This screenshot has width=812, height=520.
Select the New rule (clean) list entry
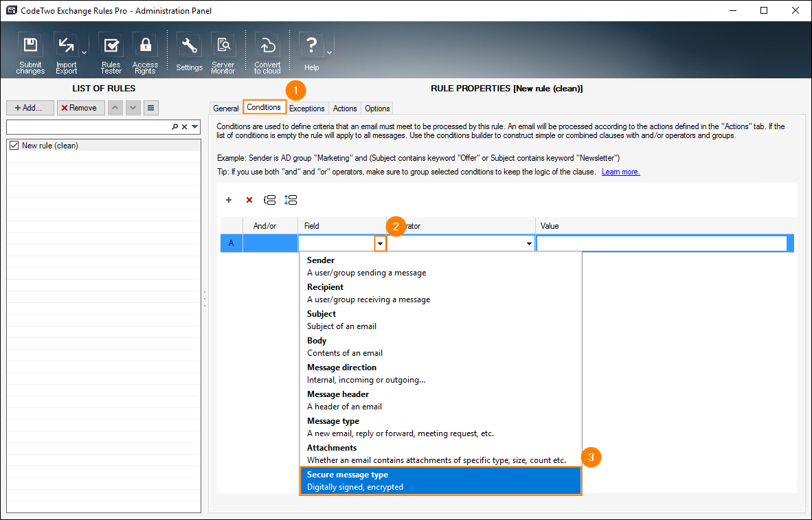(104, 146)
